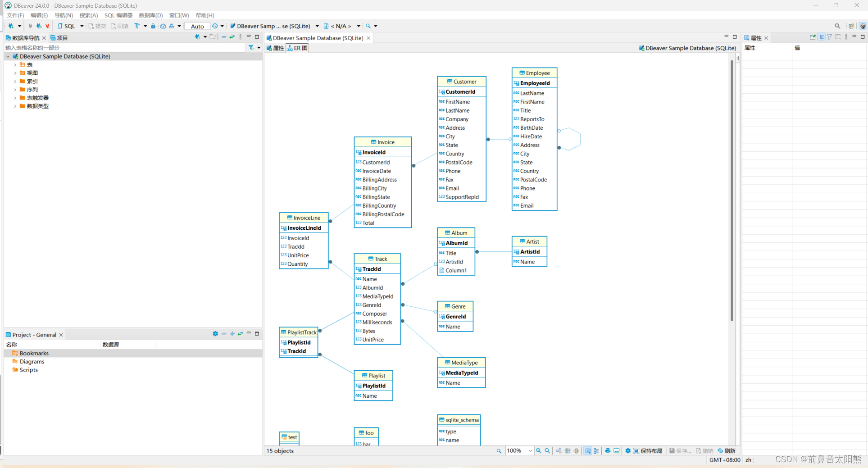Switch to the 属性 editor sub-tab
This screenshot has height=468, width=868.
(x=275, y=48)
